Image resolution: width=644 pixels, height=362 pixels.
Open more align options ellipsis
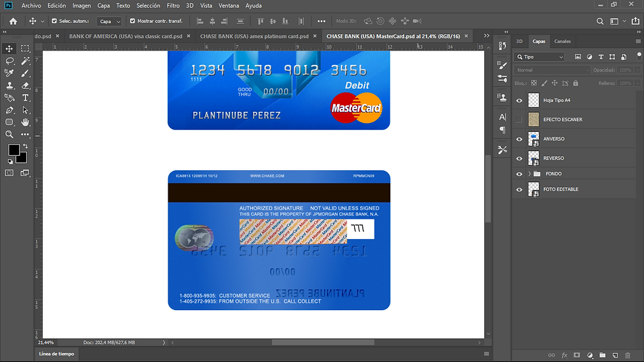click(x=321, y=21)
